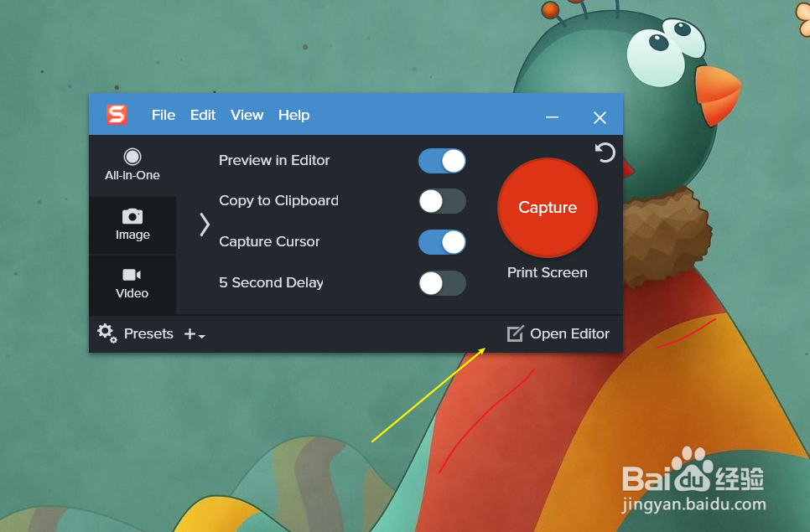Turn off Preview in Editor toggle

[x=442, y=161]
